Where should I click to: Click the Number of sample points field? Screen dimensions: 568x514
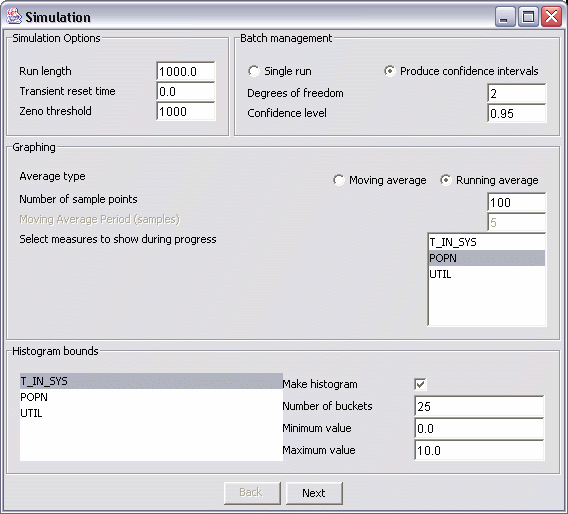(x=517, y=202)
